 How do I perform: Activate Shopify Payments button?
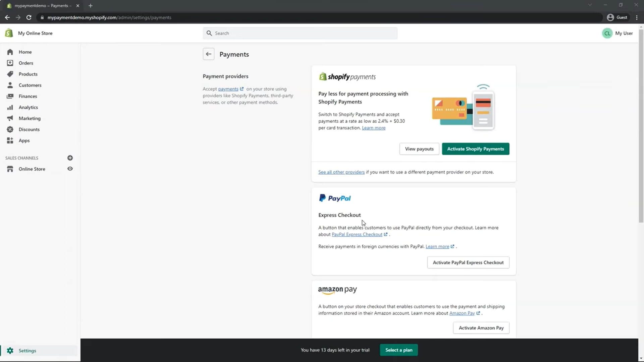pos(476,148)
